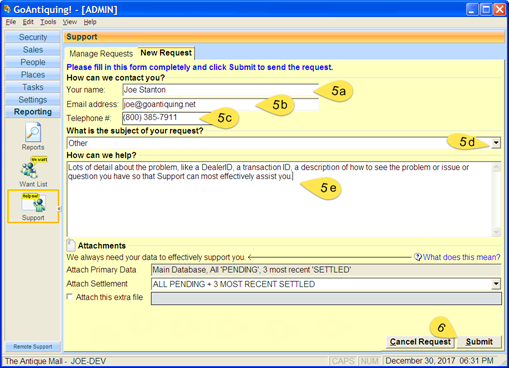Open the Edit menu
509x368 pixels.
click(28, 22)
